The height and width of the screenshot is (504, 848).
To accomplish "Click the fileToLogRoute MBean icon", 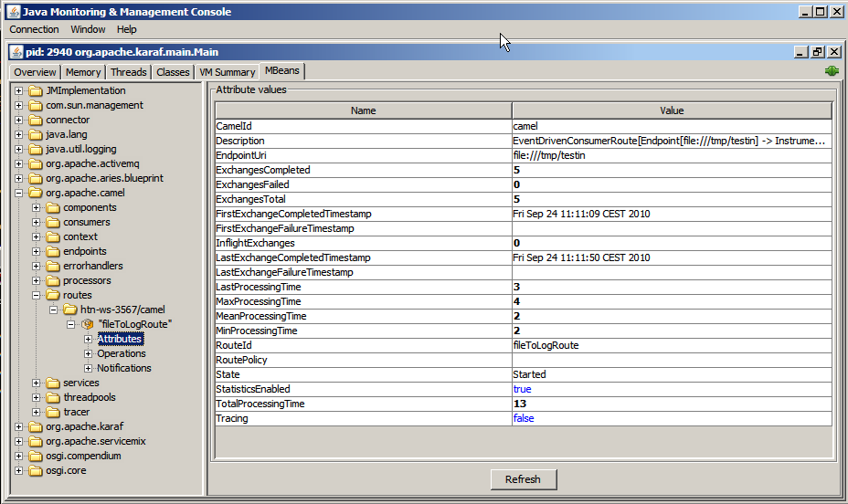I will [x=87, y=324].
